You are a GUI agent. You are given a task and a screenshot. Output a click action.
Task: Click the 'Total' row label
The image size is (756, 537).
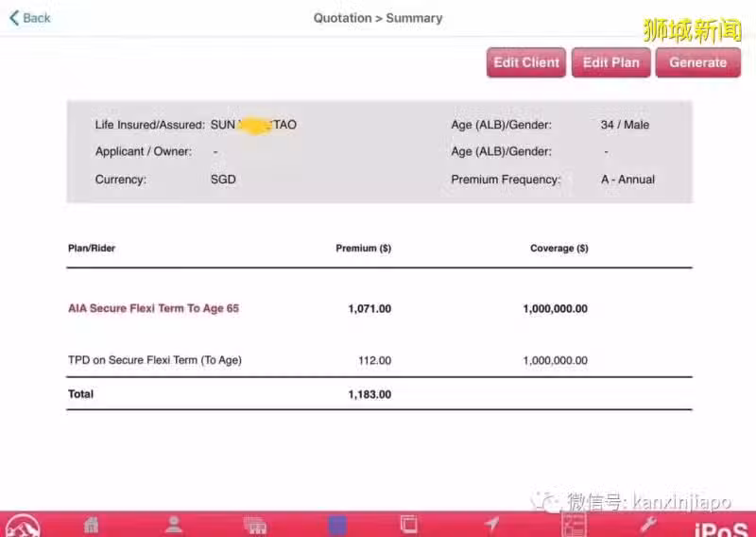pos(80,394)
